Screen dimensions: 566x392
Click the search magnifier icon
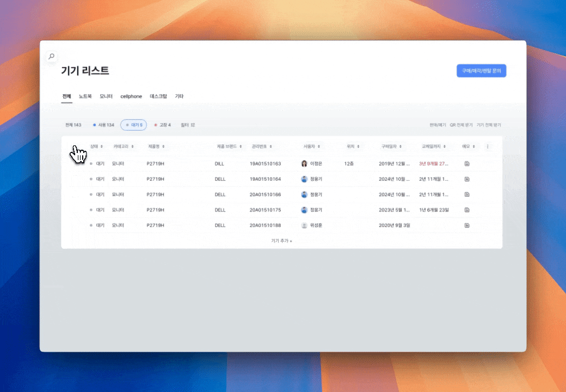coord(51,56)
